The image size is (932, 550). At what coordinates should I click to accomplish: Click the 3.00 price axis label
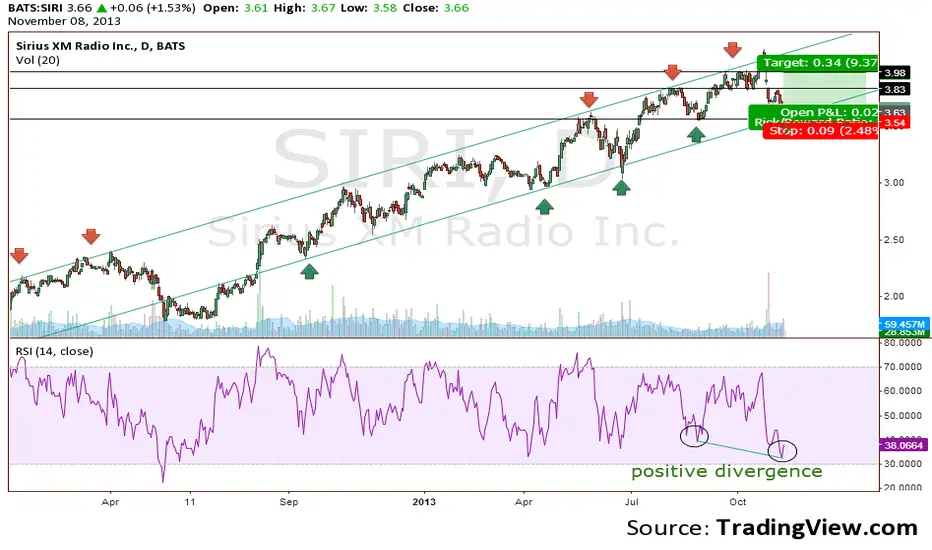click(x=893, y=183)
